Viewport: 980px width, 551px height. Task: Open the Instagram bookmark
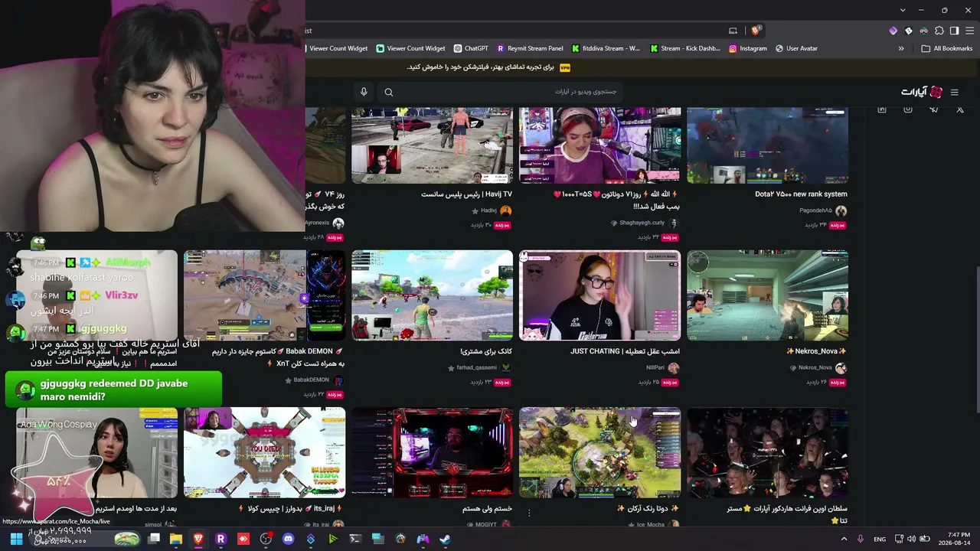tap(748, 48)
